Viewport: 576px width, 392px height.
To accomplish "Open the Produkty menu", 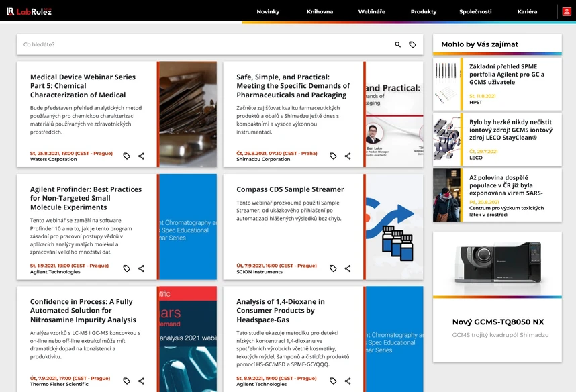I will tap(424, 12).
